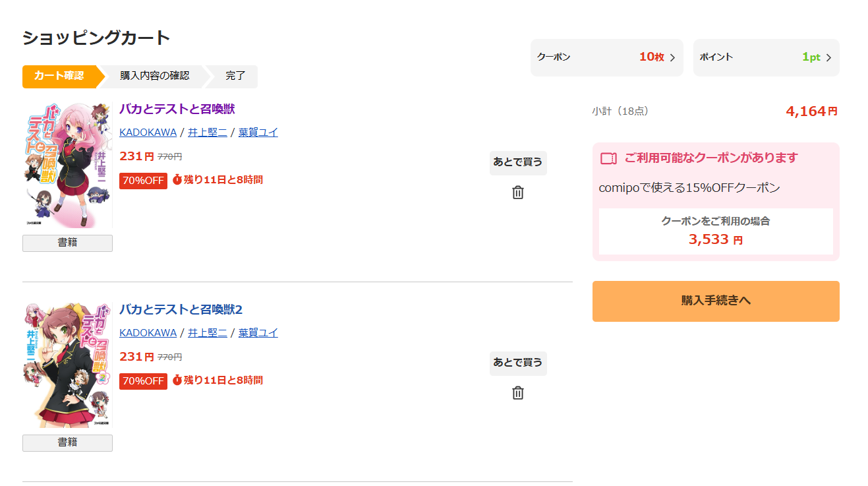Open the バカとテストと召喚獣 title link

point(177,109)
